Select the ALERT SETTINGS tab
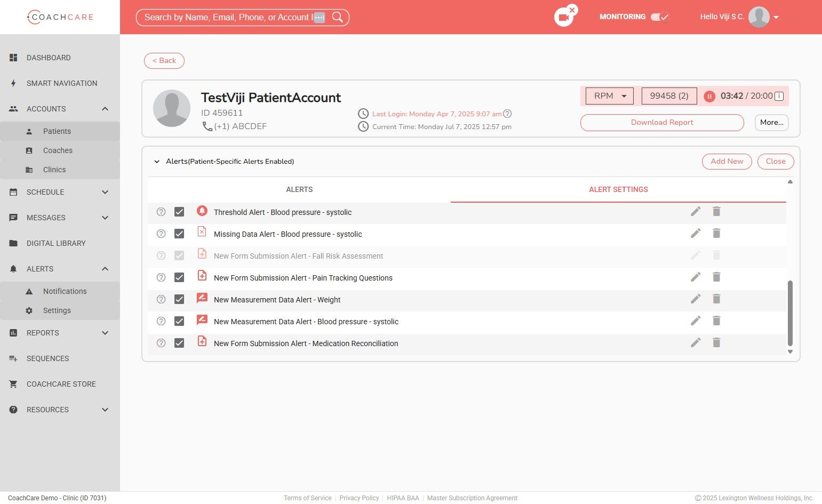 618,189
